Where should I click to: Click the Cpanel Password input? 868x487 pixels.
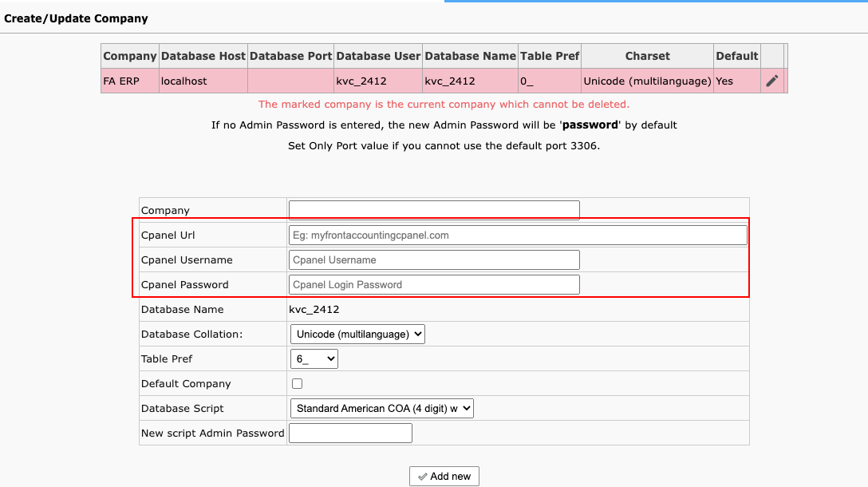[434, 284]
